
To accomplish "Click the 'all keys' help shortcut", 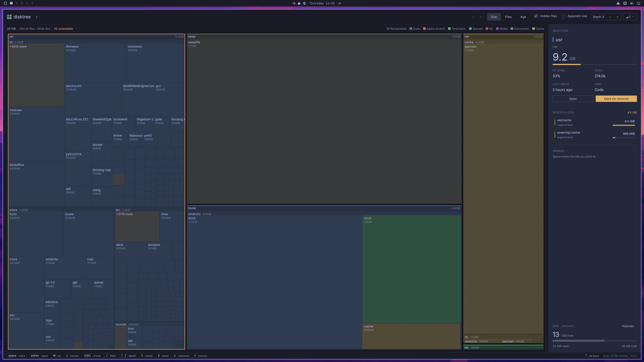I will pos(591,356).
